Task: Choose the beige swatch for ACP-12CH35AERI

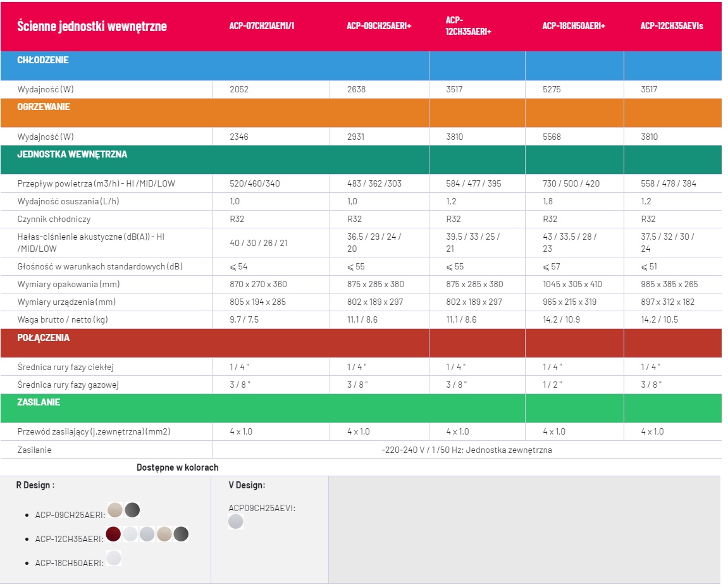Action: pos(164,534)
